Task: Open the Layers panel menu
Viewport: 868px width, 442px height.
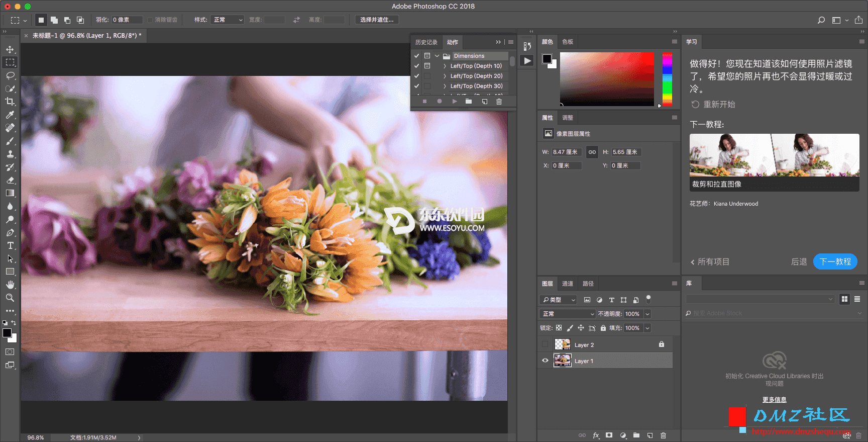Action: pyautogui.click(x=675, y=284)
